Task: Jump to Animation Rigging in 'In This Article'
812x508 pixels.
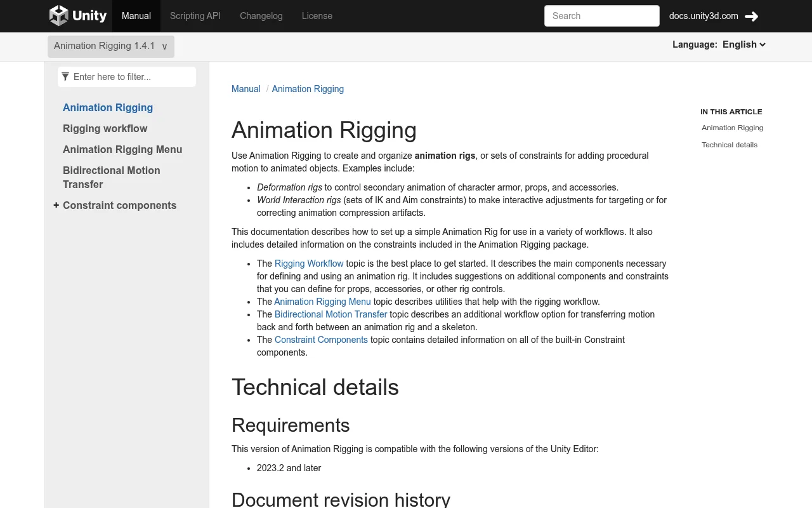Action: tap(732, 128)
